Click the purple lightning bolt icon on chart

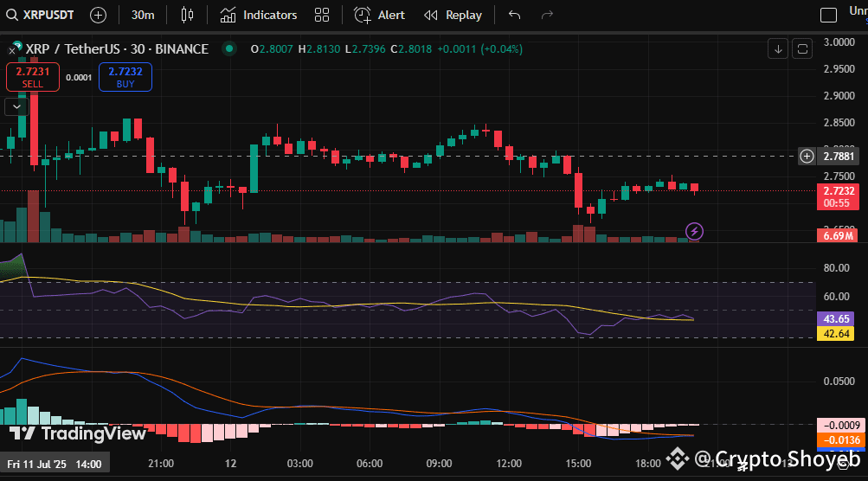(x=694, y=231)
